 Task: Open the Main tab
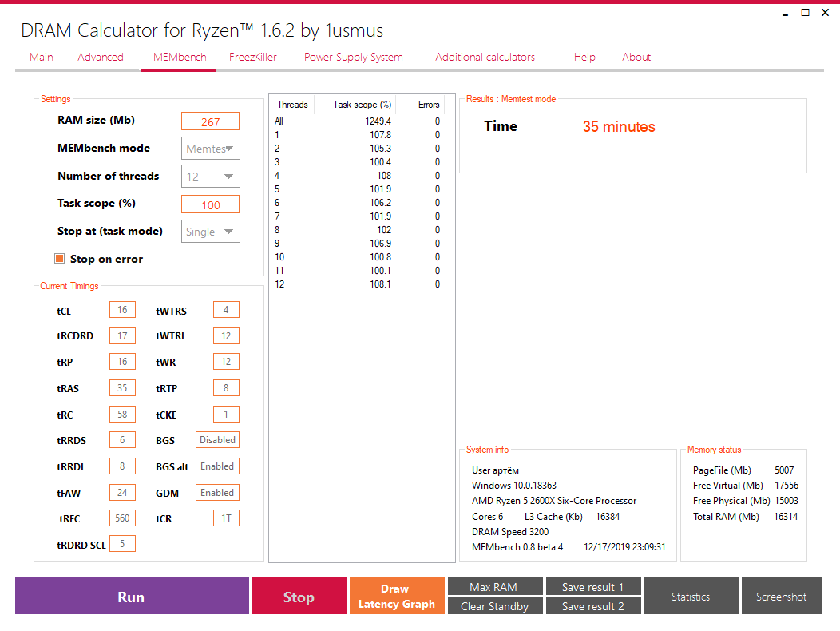(x=42, y=57)
